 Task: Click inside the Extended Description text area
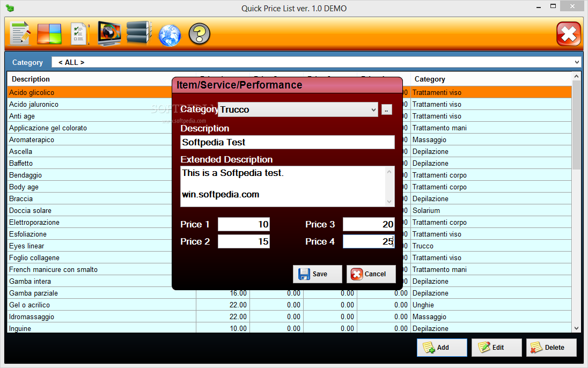283,187
